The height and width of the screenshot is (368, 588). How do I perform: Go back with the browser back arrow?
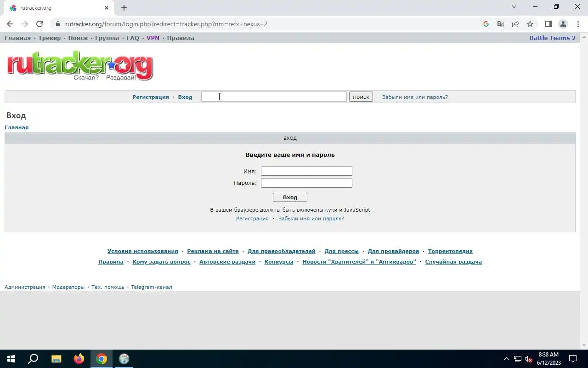[x=10, y=24]
